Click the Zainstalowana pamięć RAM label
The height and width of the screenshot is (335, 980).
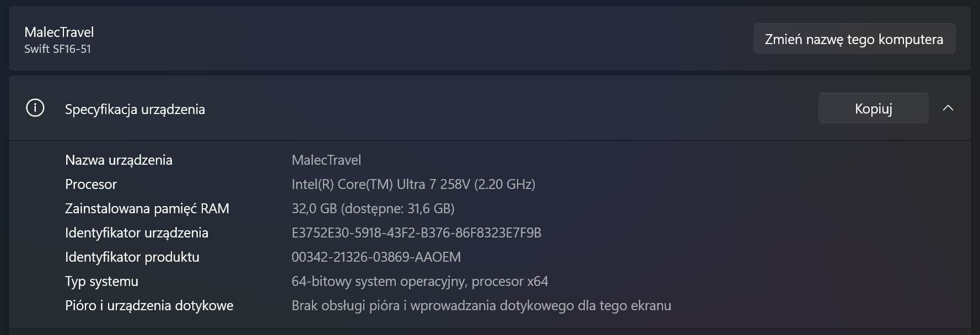click(x=147, y=208)
